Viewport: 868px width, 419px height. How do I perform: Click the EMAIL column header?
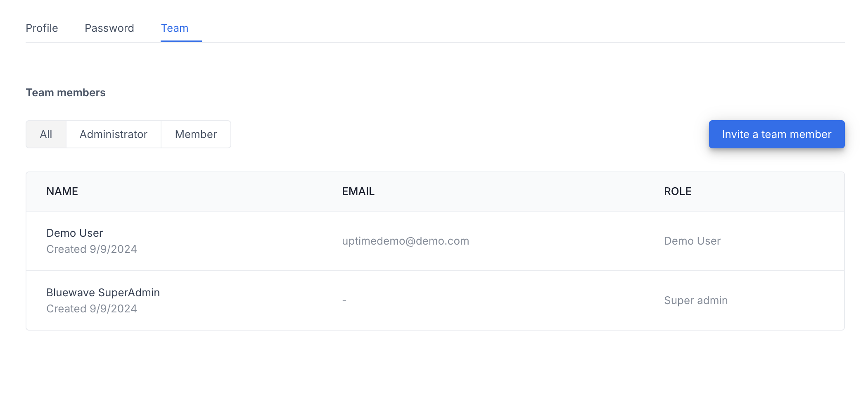(358, 191)
